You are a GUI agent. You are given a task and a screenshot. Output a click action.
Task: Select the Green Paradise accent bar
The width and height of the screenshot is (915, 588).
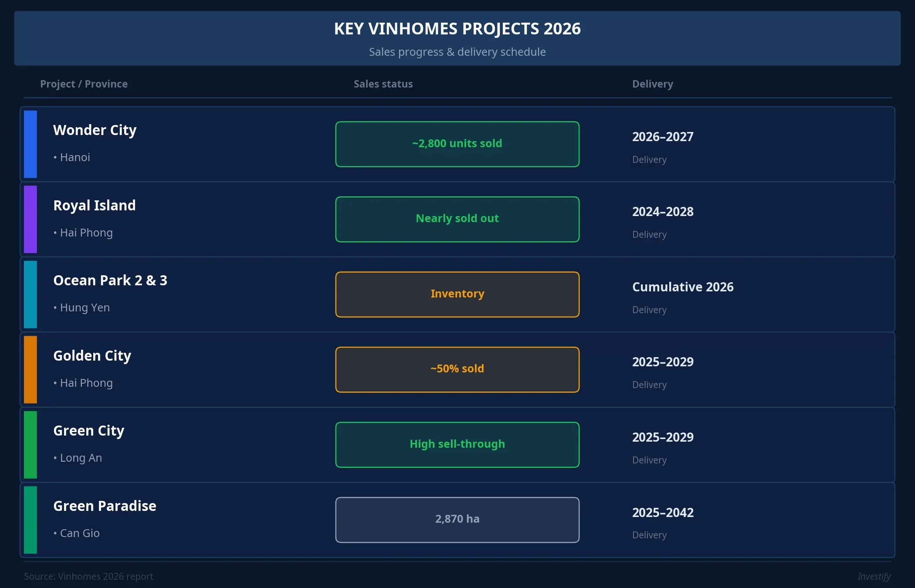click(30, 520)
